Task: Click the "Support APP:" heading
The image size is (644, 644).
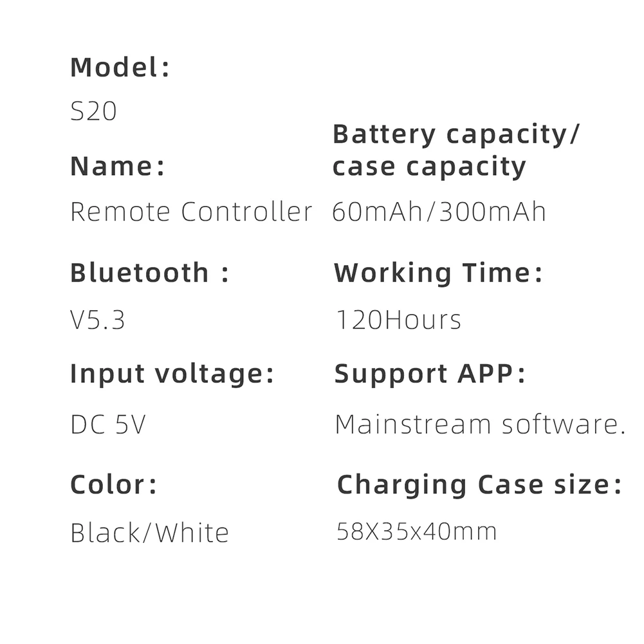Action: (430, 374)
